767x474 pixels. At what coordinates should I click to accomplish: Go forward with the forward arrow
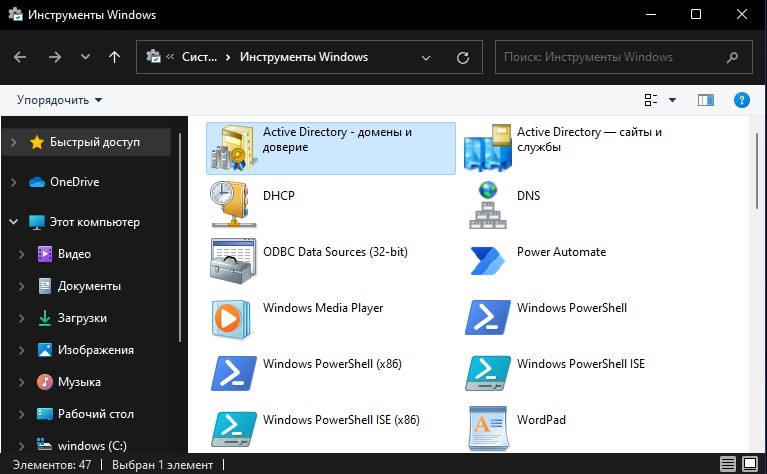pyautogui.click(x=55, y=57)
